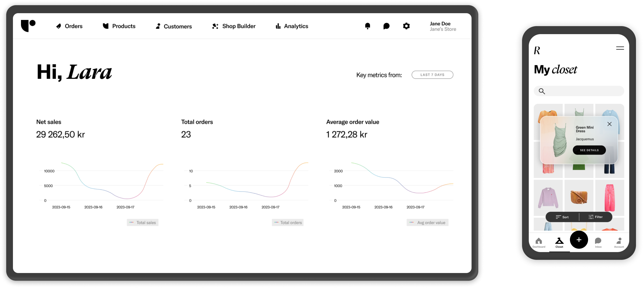Switch to Analytics in top navigation
Image resolution: width=644 pixels, height=288 pixels.
(292, 26)
